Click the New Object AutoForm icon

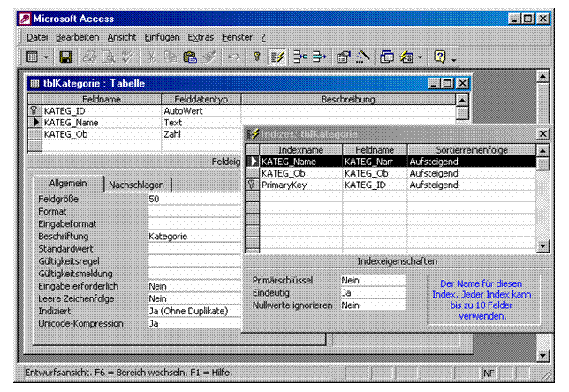pyautogui.click(x=406, y=57)
